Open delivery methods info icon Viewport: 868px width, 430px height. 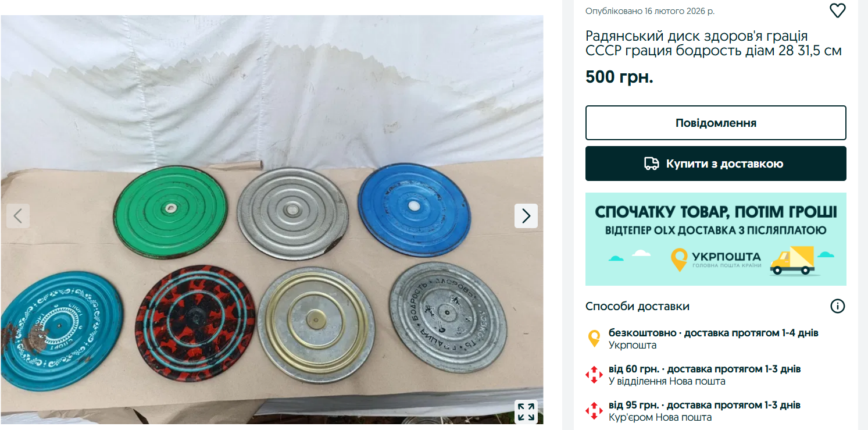click(x=837, y=306)
